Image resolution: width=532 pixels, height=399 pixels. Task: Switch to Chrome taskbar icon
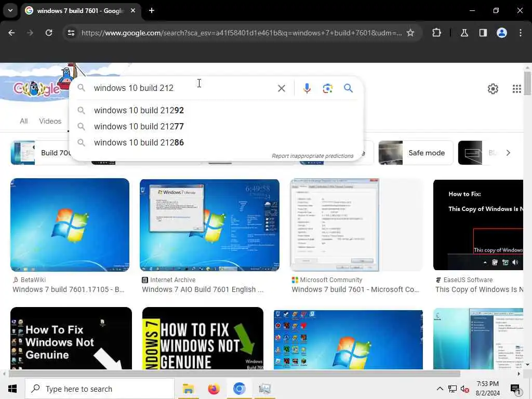coord(239,389)
